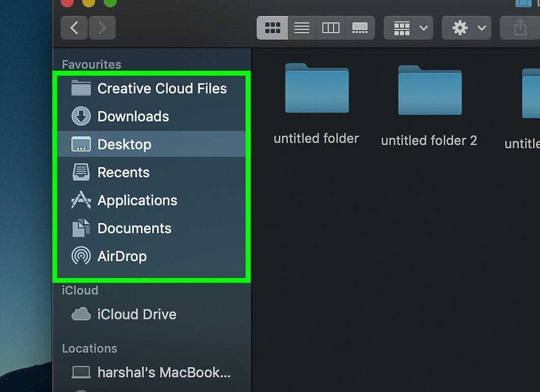Click the Share toolbar button
Viewport: 540px width, 392px height.
click(520, 27)
